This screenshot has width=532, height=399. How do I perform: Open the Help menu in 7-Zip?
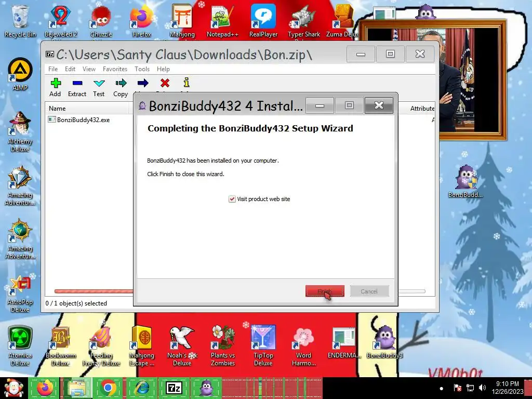point(163,69)
